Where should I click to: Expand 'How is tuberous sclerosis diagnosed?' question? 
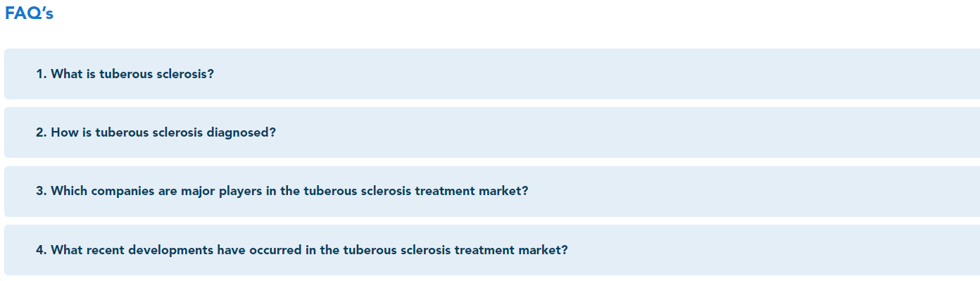click(492, 132)
